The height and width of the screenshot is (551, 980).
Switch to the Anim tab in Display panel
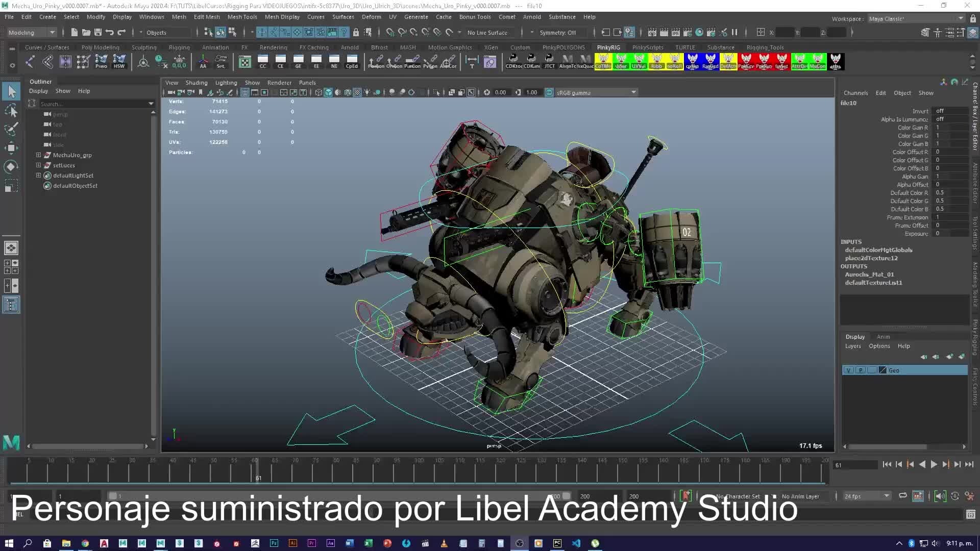click(x=884, y=337)
